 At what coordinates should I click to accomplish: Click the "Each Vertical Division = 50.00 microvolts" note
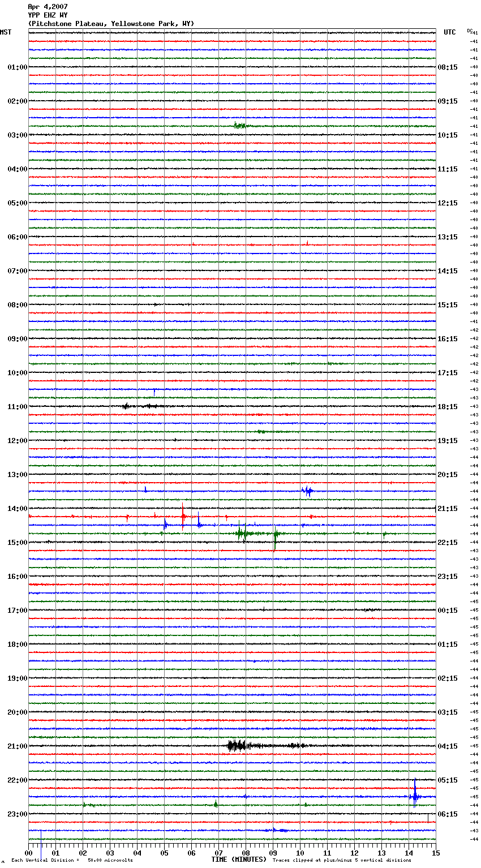(x=72, y=861)
